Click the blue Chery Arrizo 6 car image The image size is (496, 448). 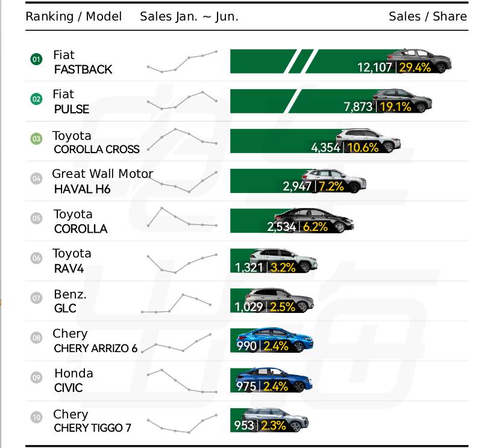(275, 339)
